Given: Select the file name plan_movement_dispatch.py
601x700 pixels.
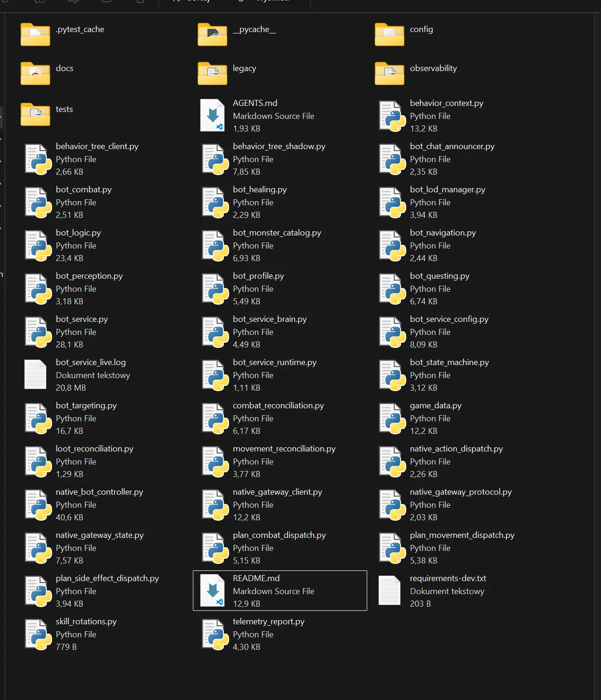Looking at the screenshot, I should 462,535.
